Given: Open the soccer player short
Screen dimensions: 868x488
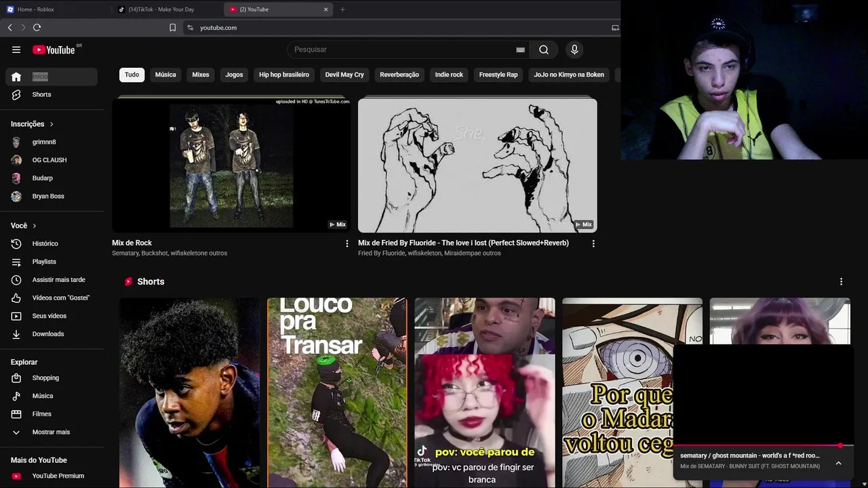Looking at the screenshot, I should [190, 393].
